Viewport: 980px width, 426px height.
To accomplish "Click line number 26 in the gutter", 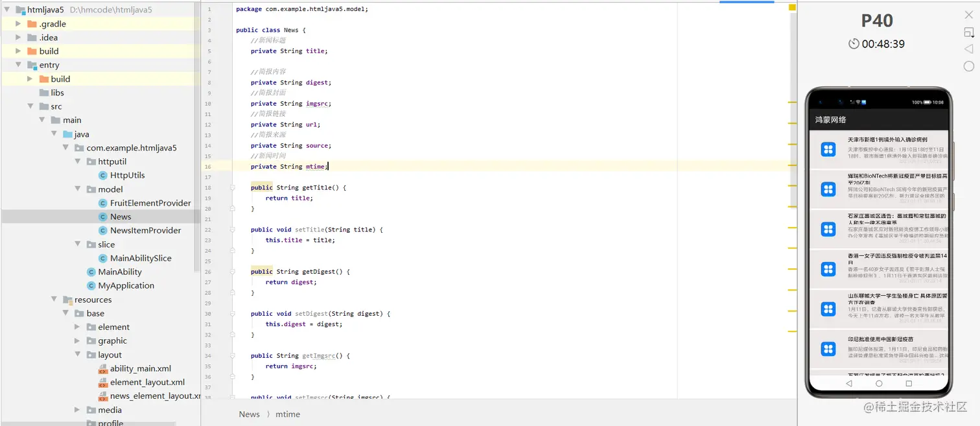I will click(209, 272).
